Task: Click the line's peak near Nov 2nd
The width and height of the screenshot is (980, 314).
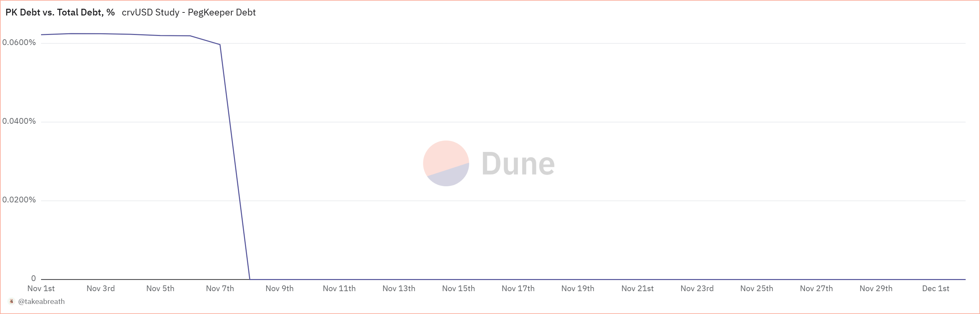Action: [71, 34]
